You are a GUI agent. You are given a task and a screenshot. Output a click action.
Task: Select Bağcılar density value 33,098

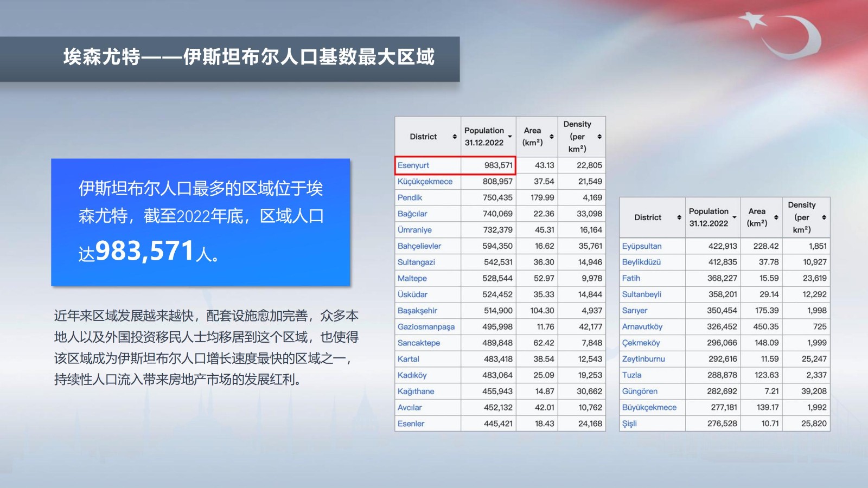[x=589, y=214]
